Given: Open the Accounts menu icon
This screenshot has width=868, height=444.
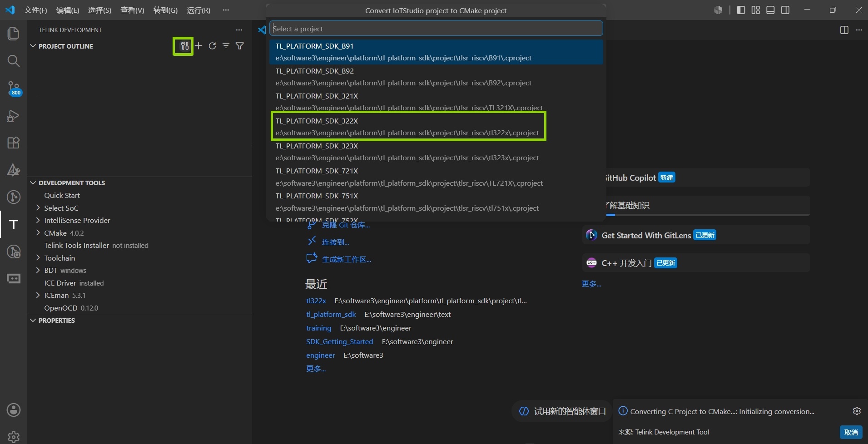Looking at the screenshot, I should tap(14, 410).
